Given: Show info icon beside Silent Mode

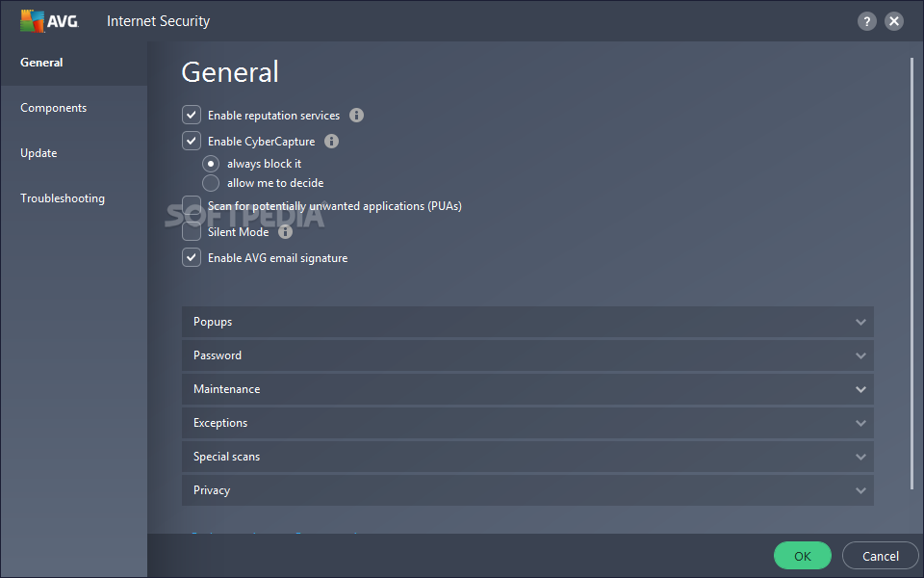Looking at the screenshot, I should pos(285,232).
